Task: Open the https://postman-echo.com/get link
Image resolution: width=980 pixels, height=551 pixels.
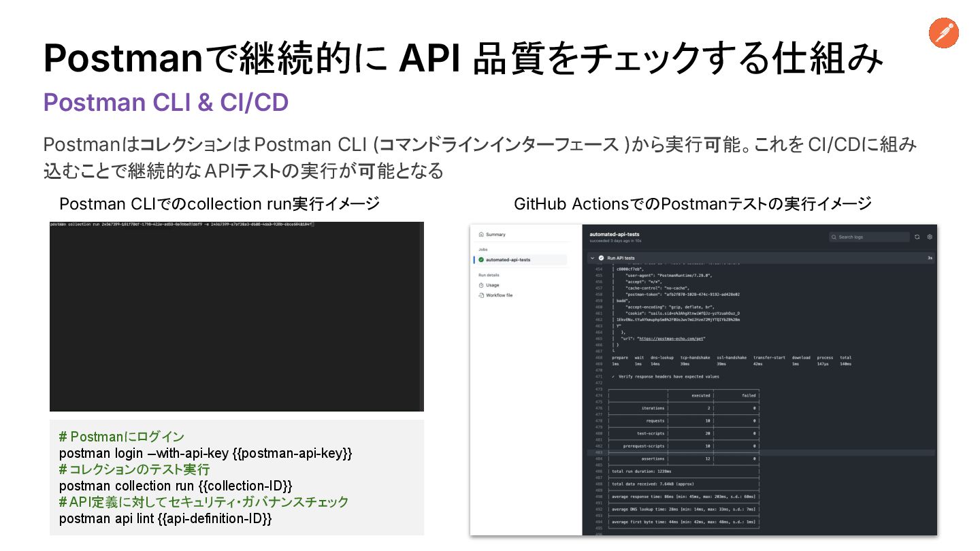Action: [670, 338]
